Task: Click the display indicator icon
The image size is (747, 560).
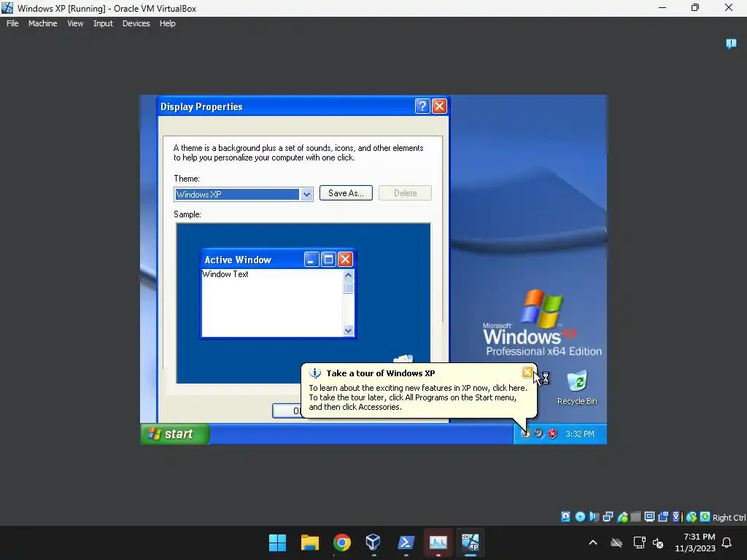Action: [x=649, y=517]
